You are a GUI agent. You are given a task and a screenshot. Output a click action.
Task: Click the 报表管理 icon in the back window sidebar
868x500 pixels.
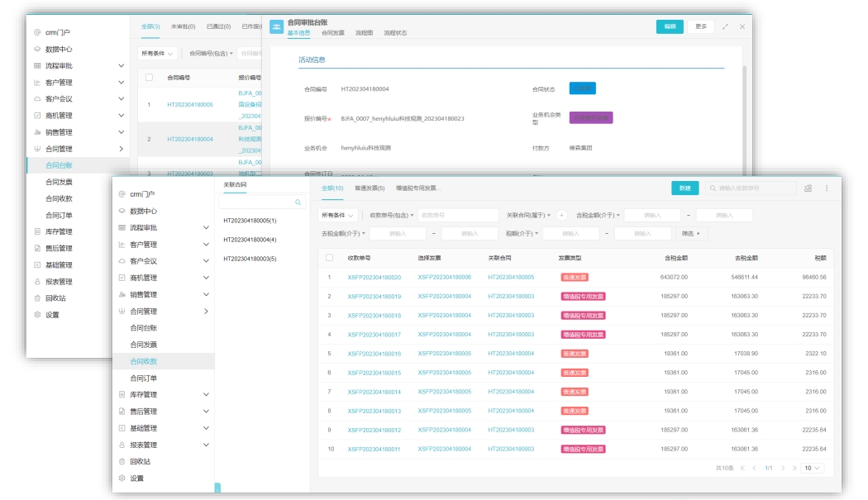[37, 281]
